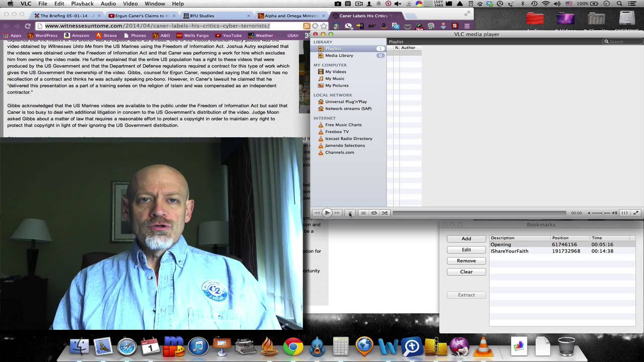Click the VLC playback position bar
This screenshot has height=362, width=644.
479,213
